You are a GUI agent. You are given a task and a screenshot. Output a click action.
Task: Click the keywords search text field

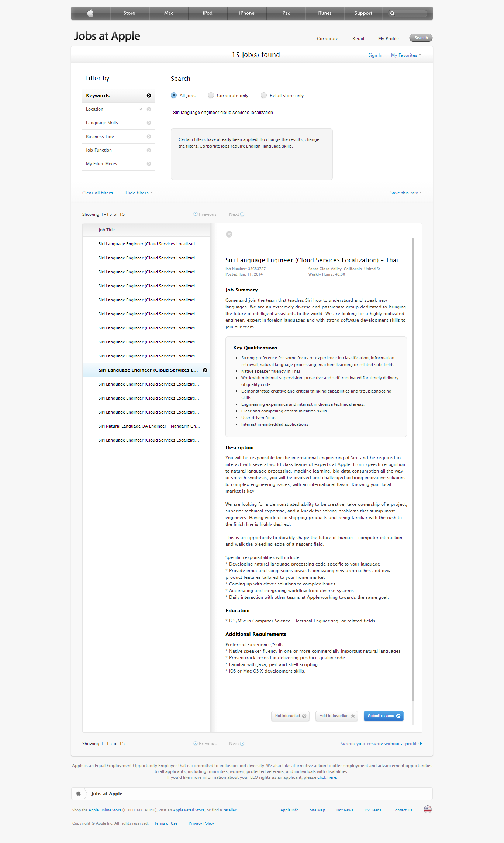coord(251,113)
